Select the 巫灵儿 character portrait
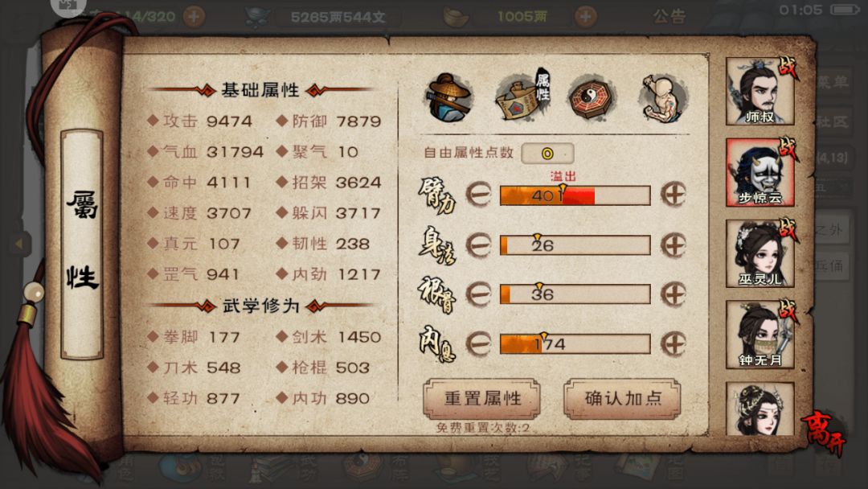868x489 pixels. pyautogui.click(x=760, y=253)
